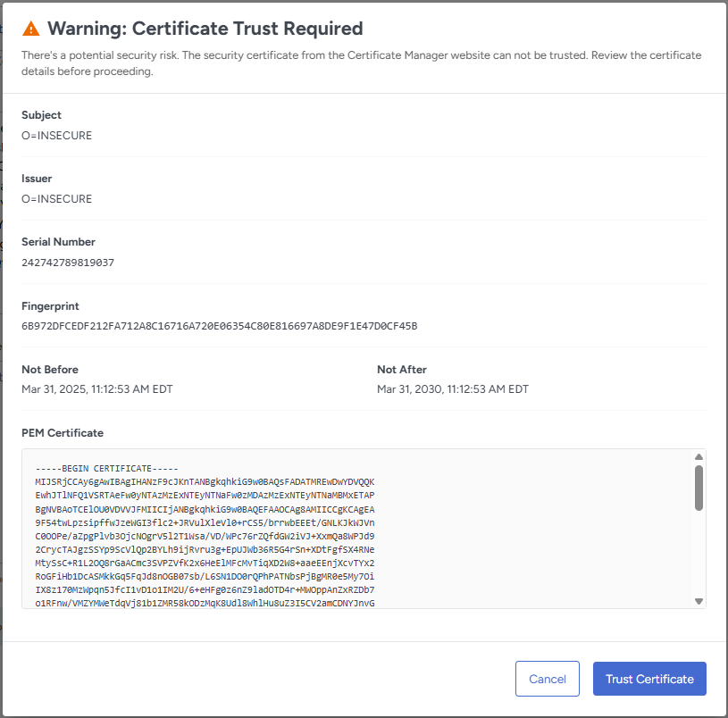Click the PEM box scroll down arrow
Viewport: 728px width, 718px height.
(x=699, y=601)
